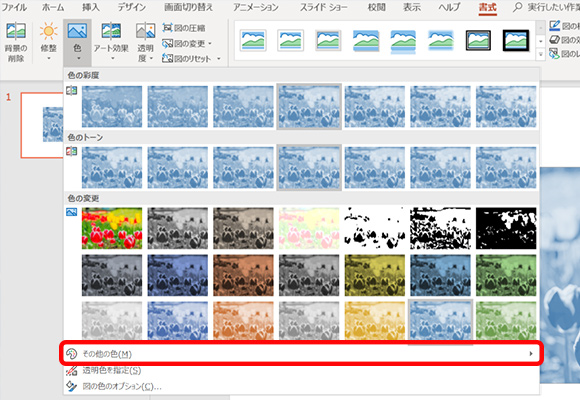Click the 色の彩度 section icon
580x400 pixels.
click(x=71, y=90)
